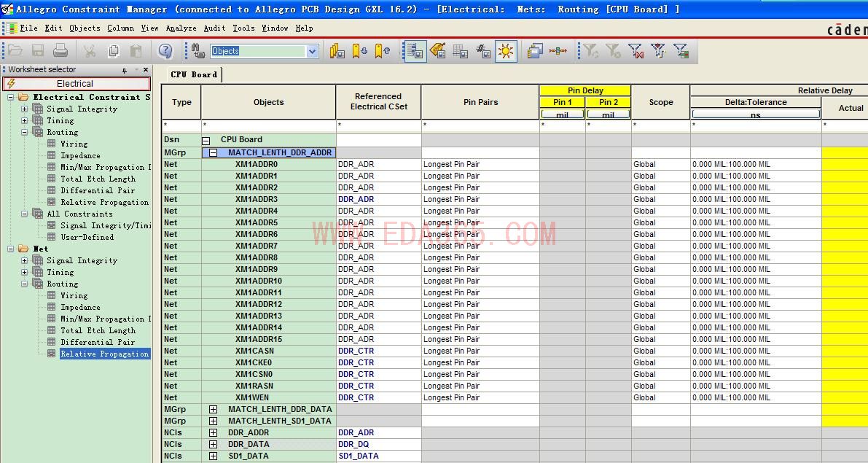Click the Open folder toolbar icon
Image resolution: width=868 pixels, height=463 pixels.
pyautogui.click(x=15, y=51)
